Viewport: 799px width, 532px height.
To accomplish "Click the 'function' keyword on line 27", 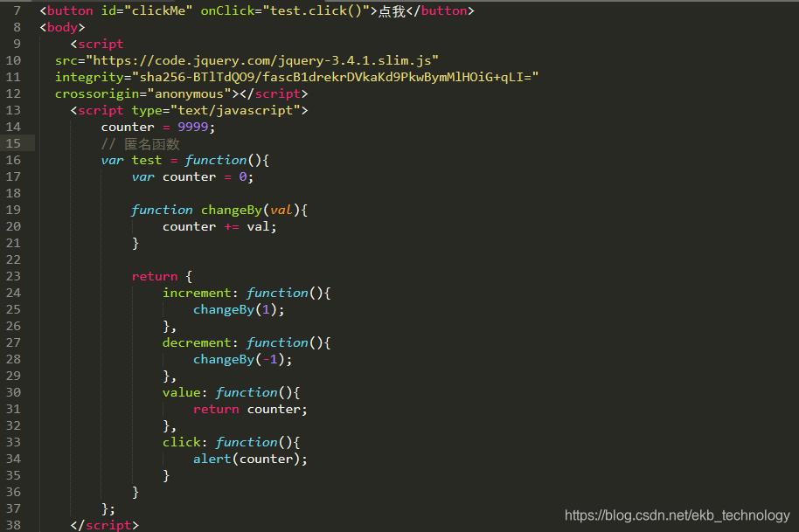I will pos(277,343).
